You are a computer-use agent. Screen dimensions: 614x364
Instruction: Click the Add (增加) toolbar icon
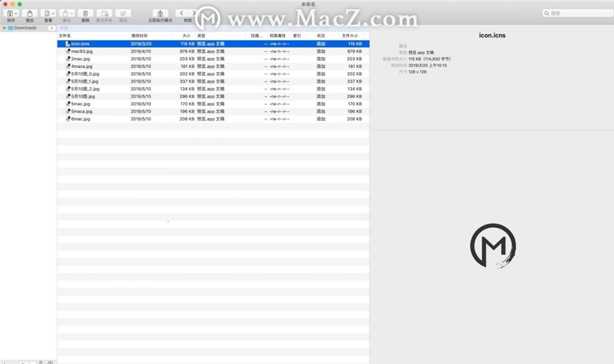click(x=30, y=13)
